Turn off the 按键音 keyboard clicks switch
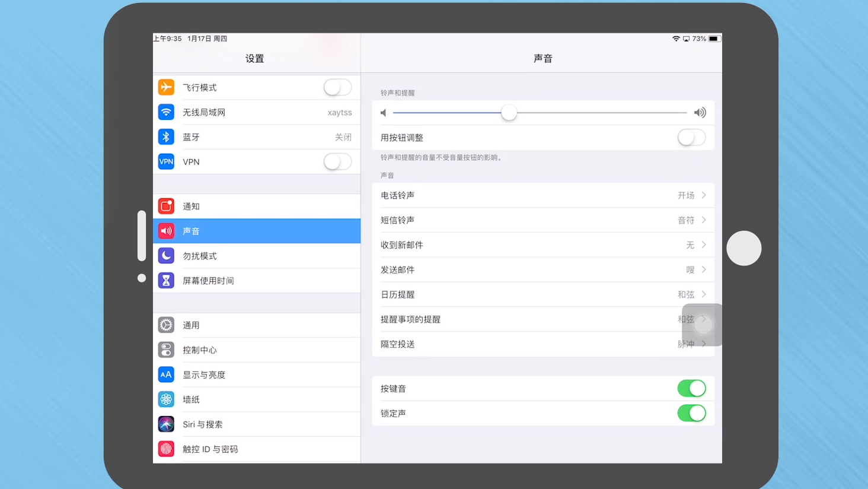The width and height of the screenshot is (868, 489). point(691,389)
